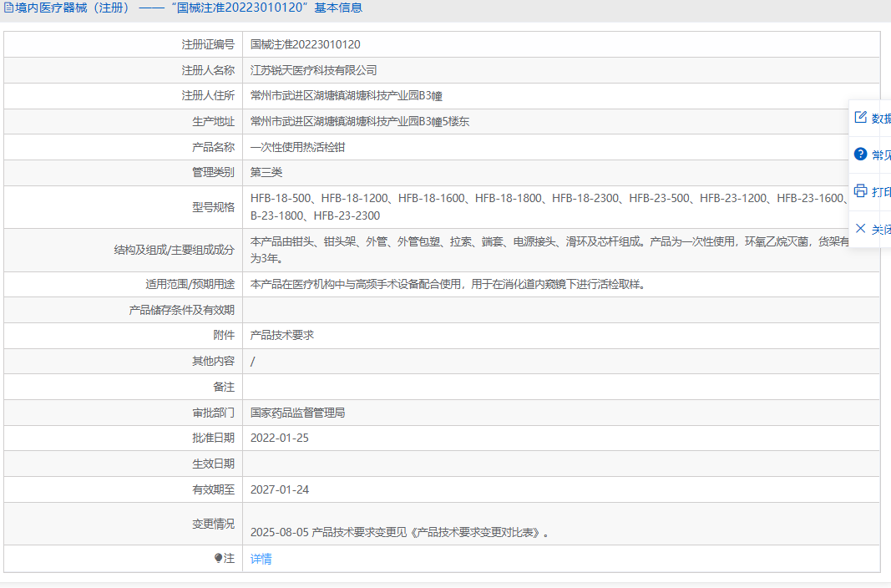Open the 详情 details link

261,559
